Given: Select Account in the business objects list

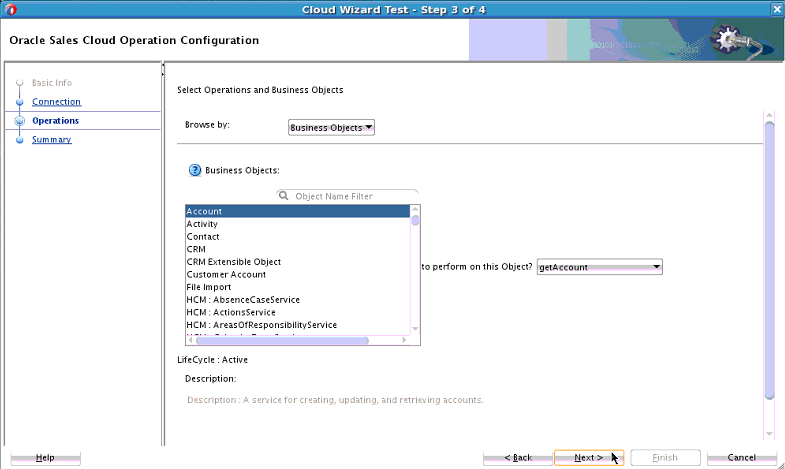Looking at the screenshot, I should point(297,211).
